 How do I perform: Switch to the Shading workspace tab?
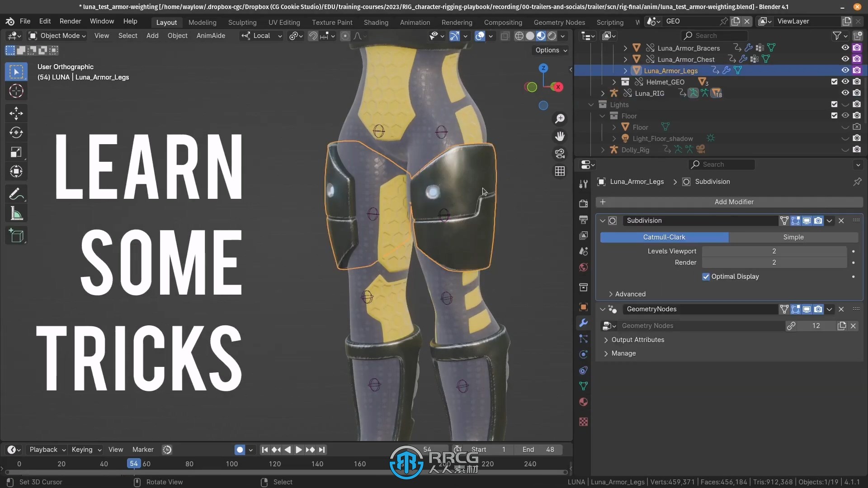point(376,22)
